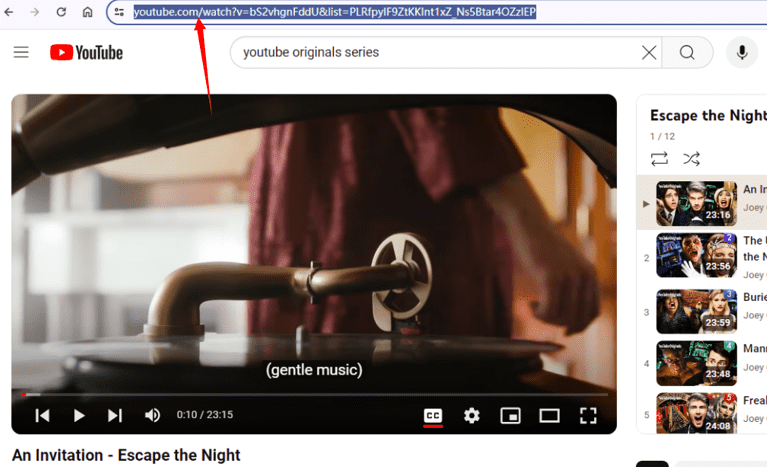The image size is (767, 468).
Task: Toggle playlist loop button
Action: (659, 158)
